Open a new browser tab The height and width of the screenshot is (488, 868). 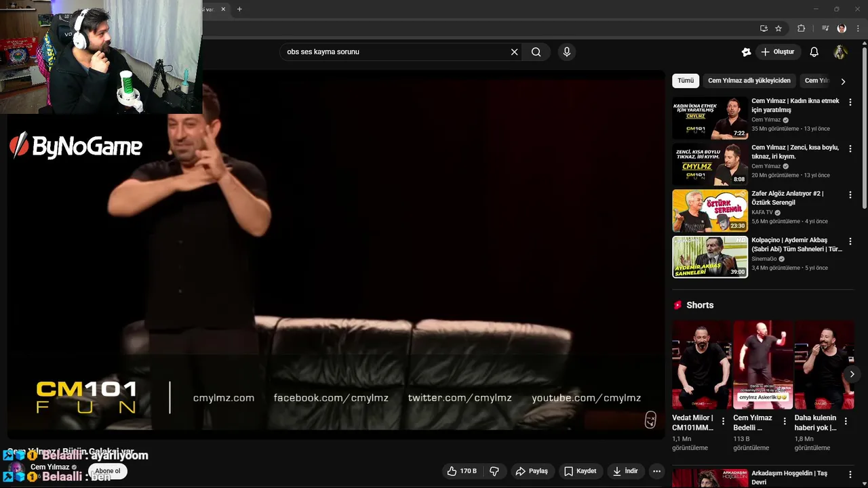(239, 9)
